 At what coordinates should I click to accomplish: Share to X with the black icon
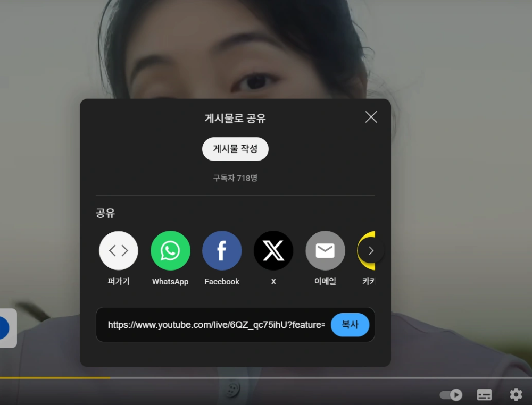[x=273, y=251]
